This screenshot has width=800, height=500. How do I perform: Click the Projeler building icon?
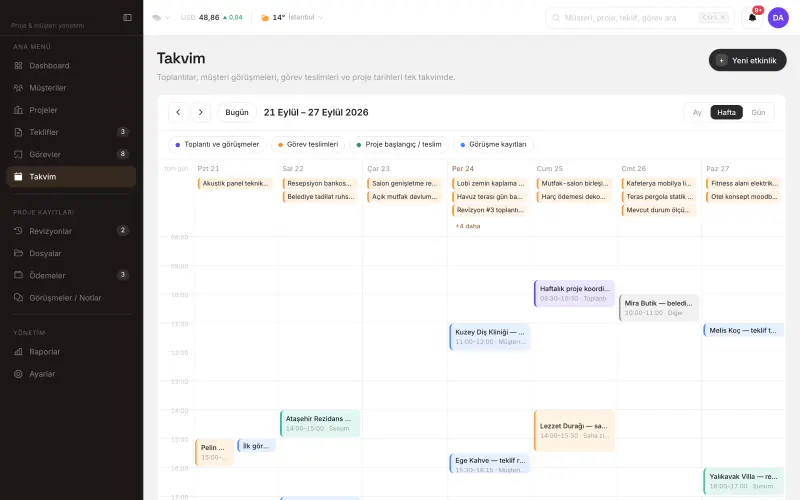point(18,110)
